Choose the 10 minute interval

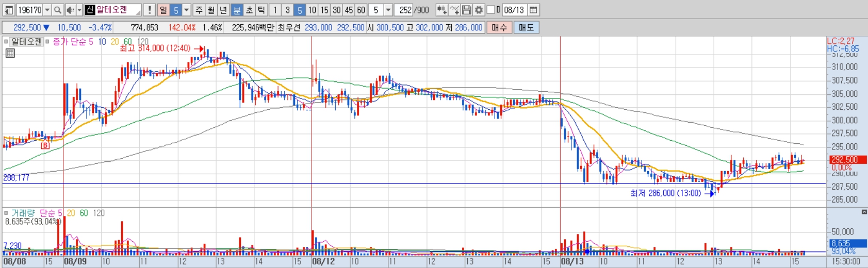coord(312,10)
